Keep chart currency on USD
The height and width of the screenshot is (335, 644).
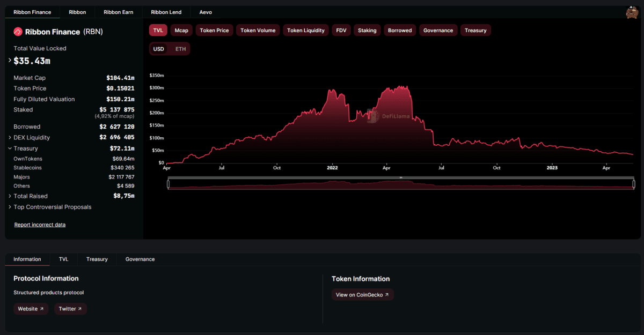(158, 48)
